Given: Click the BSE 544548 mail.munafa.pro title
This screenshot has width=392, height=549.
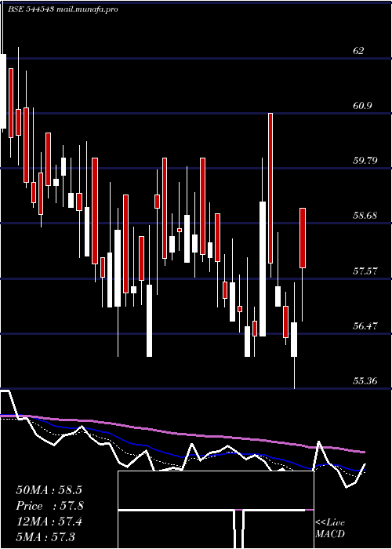Looking at the screenshot, I should 63,9.
